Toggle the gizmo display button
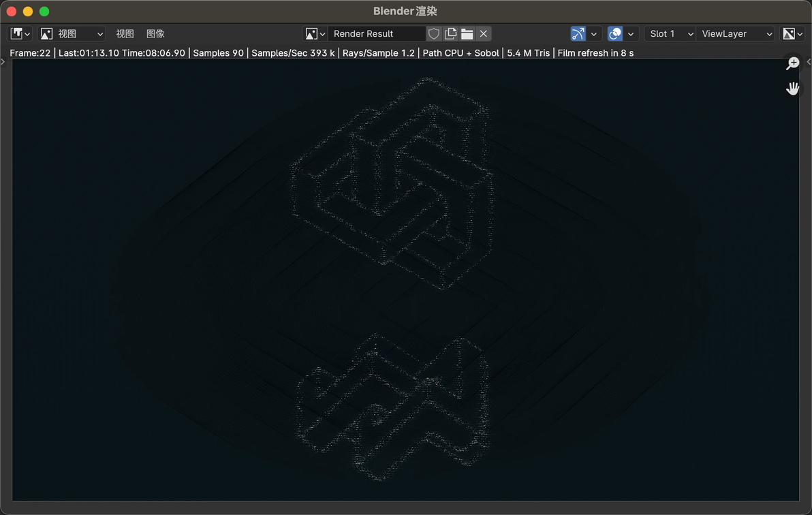Image resolution: width=812 pixels, height=515 pixels. click(x=578, y=33)
